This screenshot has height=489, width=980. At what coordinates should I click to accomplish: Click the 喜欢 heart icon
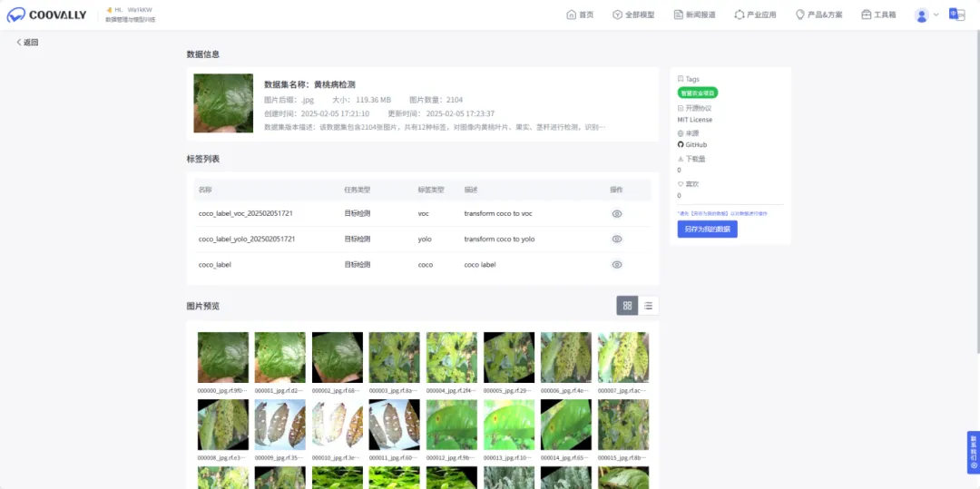point(681,184)
